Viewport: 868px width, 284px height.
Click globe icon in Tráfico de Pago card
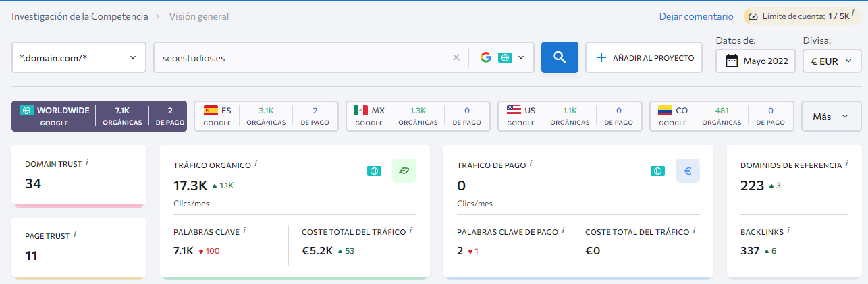coord(657,171)
